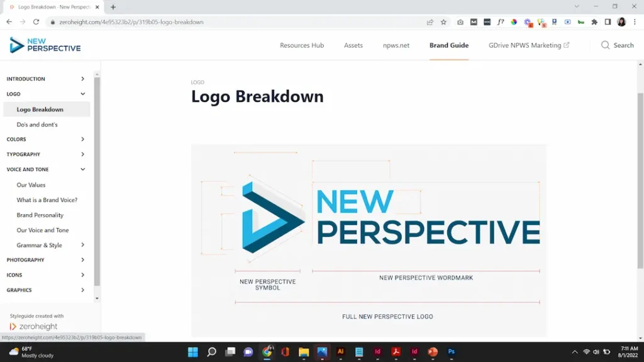Expand the Graphics section
The width and height of the screenshot is (644, 362).
(82, 290)
